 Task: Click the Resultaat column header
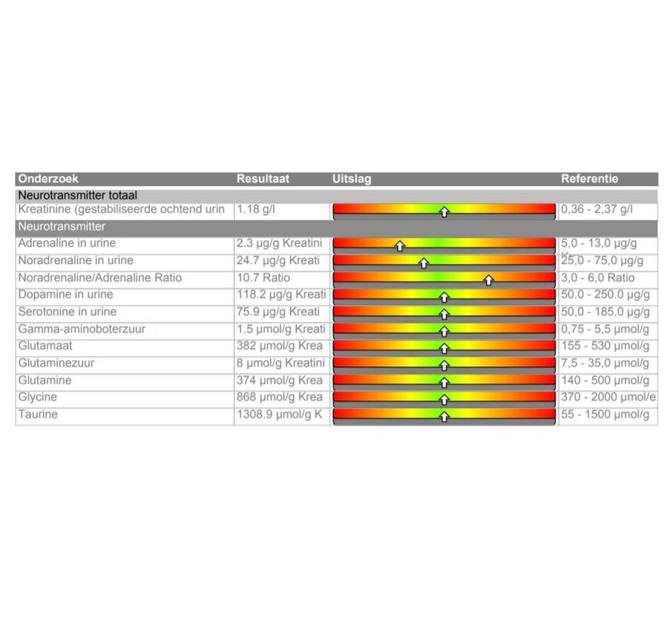point(263,179)
